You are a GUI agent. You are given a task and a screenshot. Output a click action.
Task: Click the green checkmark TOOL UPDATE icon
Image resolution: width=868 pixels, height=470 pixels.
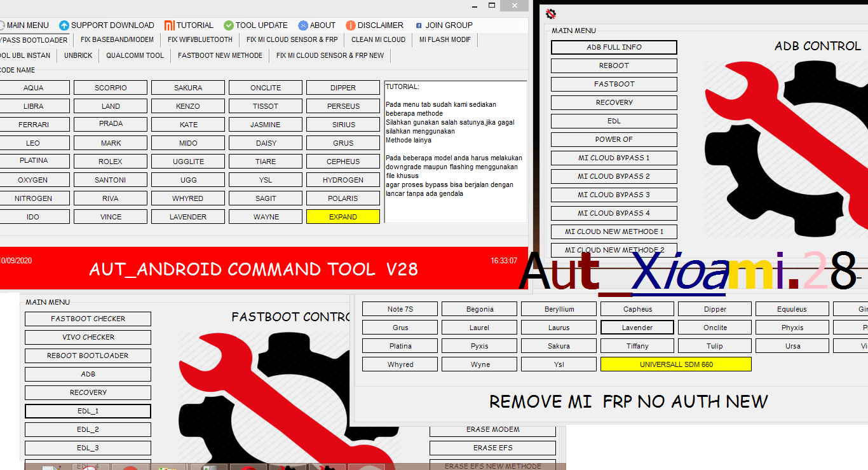point(229,25)
